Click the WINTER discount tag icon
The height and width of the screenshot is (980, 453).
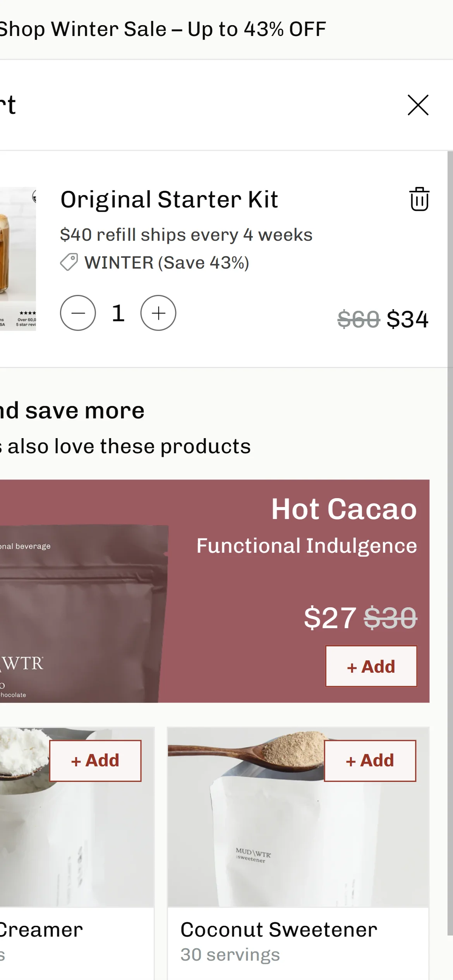pyautogui.click(x=69, y=262)
